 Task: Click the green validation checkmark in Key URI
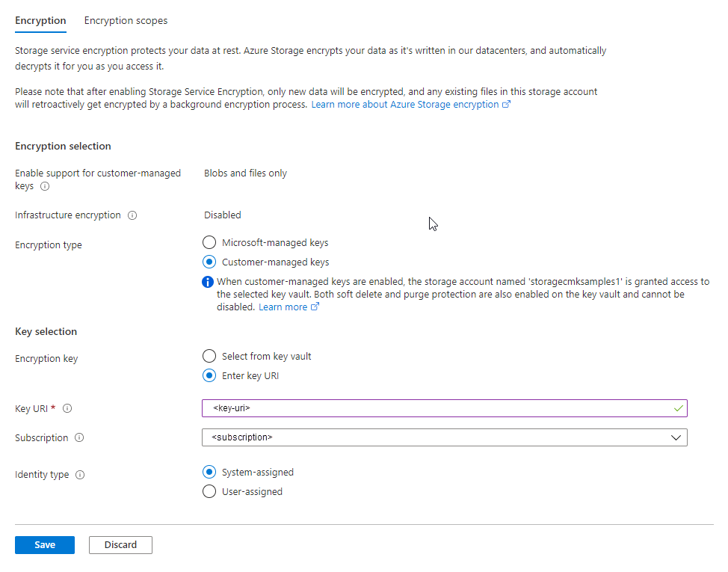coord(678,408)
